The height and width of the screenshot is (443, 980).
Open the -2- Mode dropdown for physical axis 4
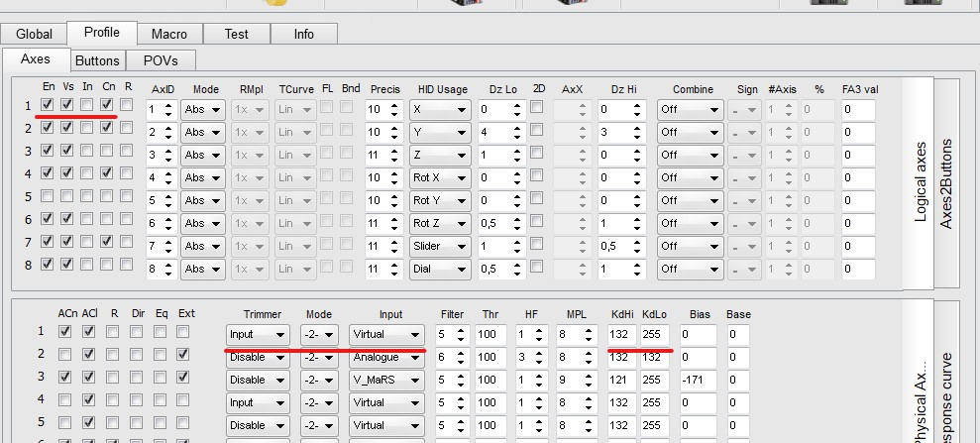319,403
